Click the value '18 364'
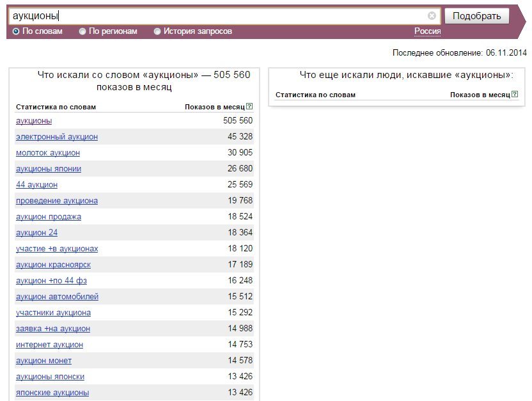 [240, 232]
